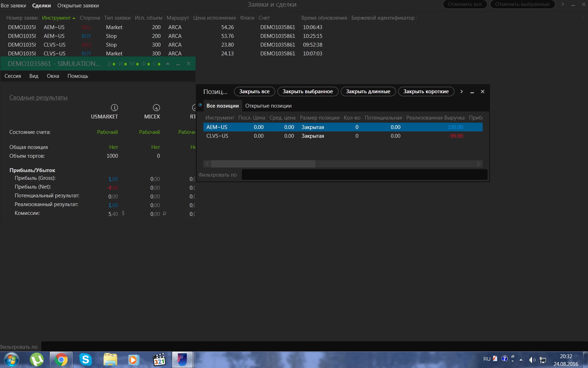Sort orders by the Инструмент column header
Screen dimensions: 588x368
(x=56, y=18)
